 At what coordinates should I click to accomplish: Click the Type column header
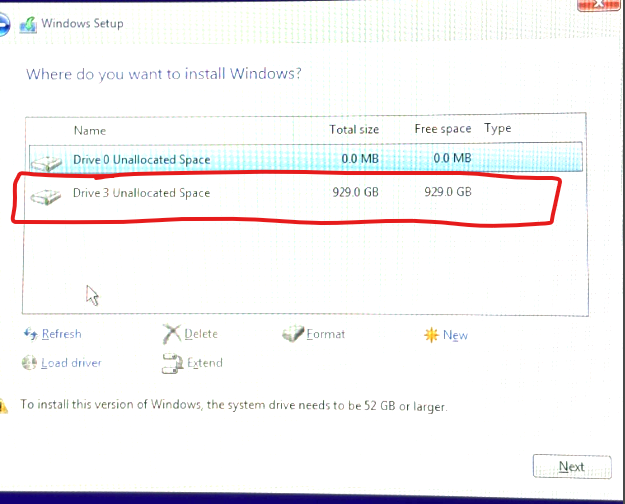(x=498, y=128)
